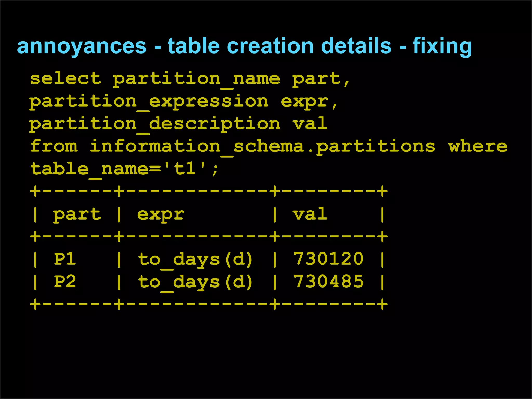This screenshot has width=532, height=399.
Task: Click the P2 partition cell
Action: click(x=65, y=282)
